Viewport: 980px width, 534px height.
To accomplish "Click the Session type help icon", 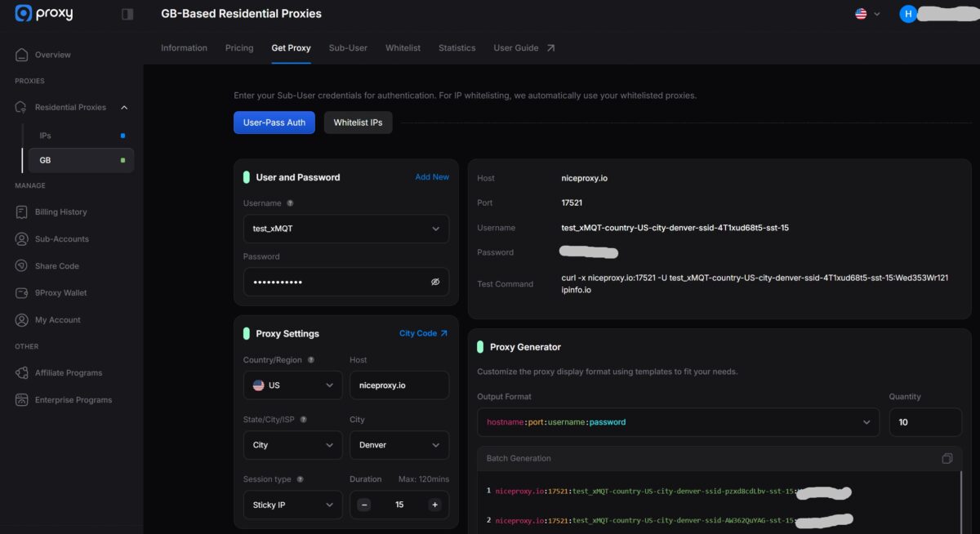I will (x=300, y=479).
